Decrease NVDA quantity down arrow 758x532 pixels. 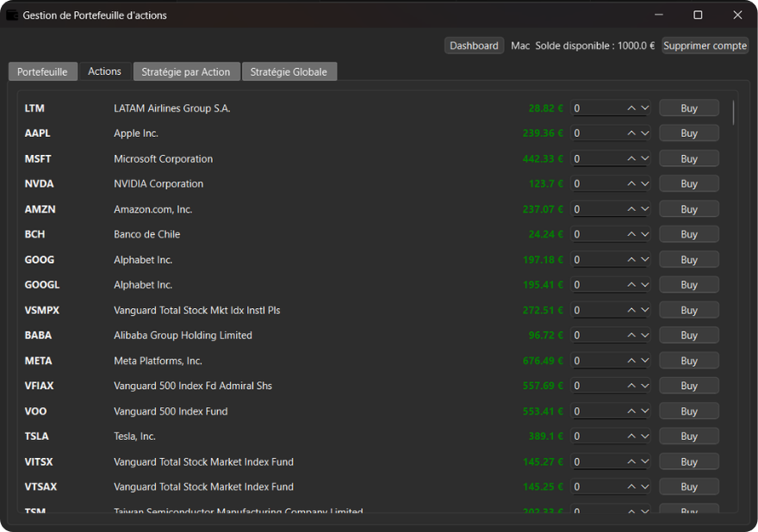645,183
